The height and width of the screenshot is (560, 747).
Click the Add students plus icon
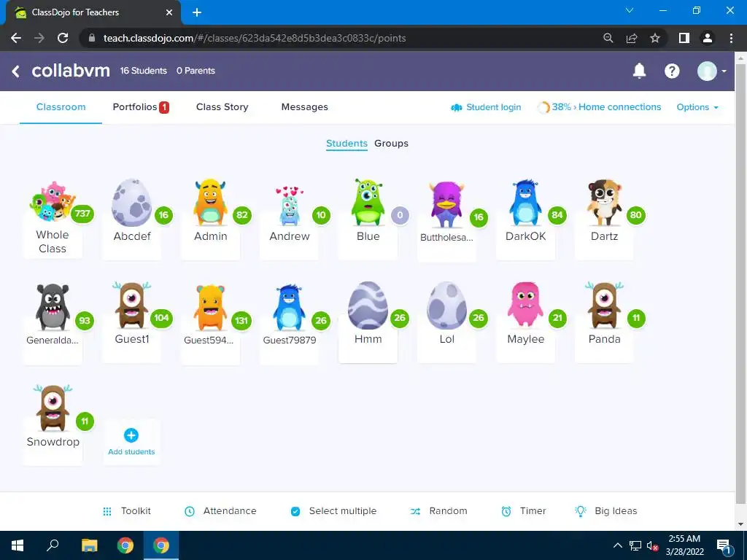point(131,435)
